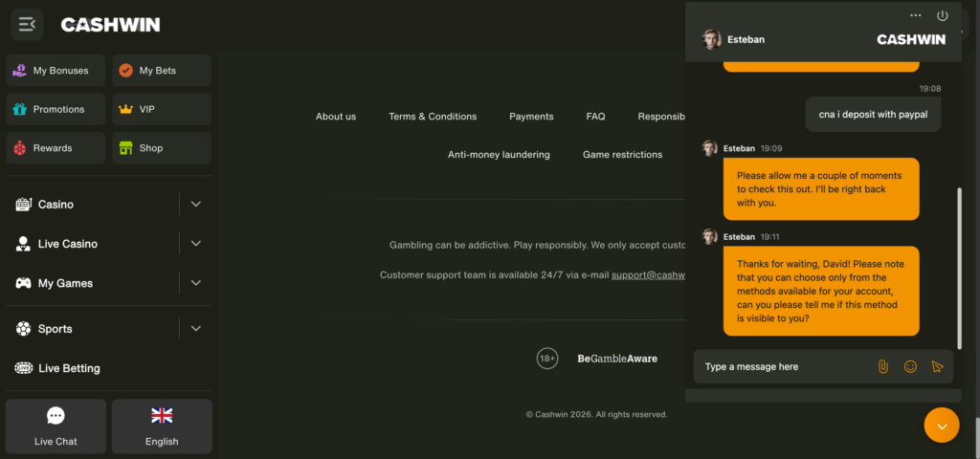Image resolution: width=980 pixels, height=459 pixels.
Task: Click Esteban avatar beside 19:09 message
Action: click(709, 148)
